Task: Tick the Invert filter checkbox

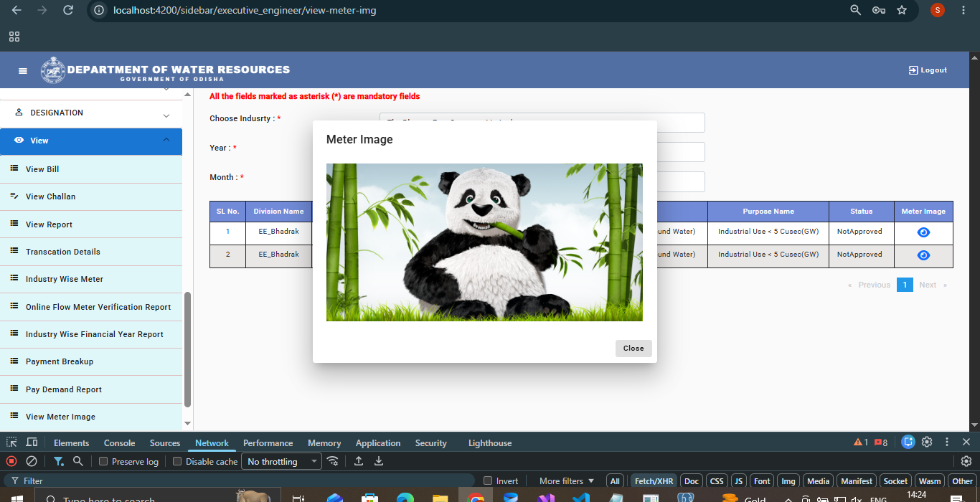Action: [x=488, y=480]
